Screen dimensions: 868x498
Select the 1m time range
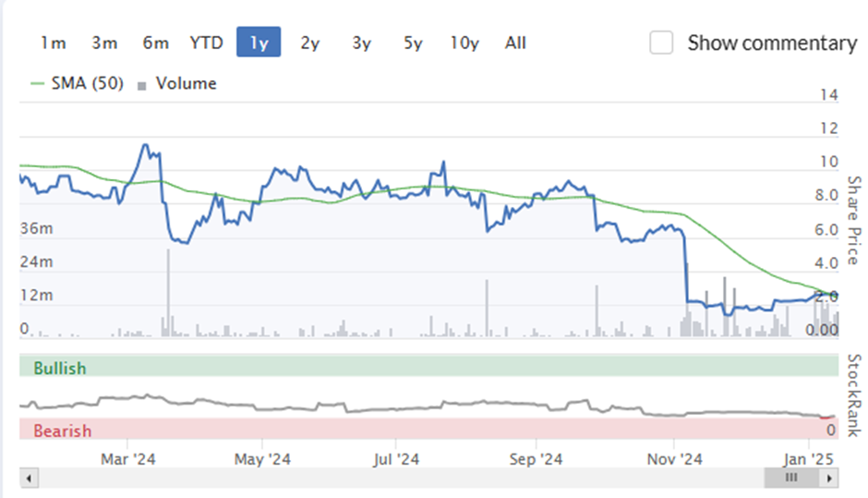[54, 43]
